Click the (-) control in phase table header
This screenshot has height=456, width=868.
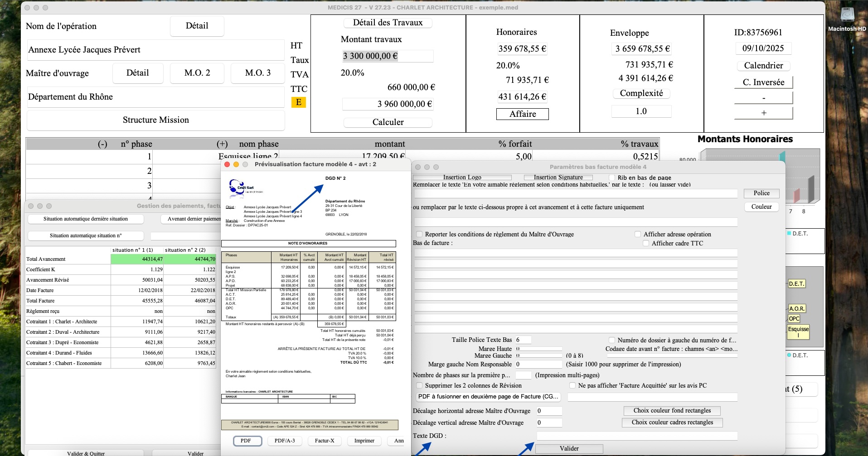click(x=103, y=144)
